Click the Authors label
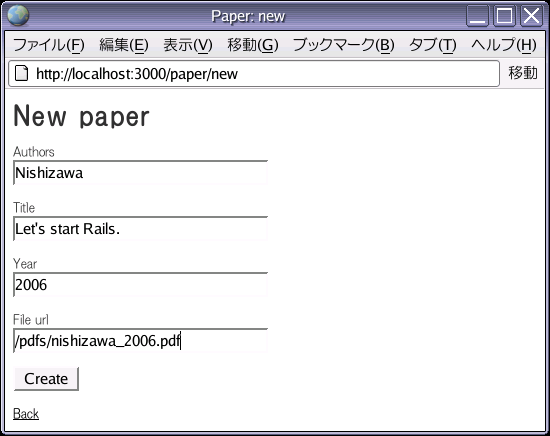550x436 pixels. (x=34, y=152)
